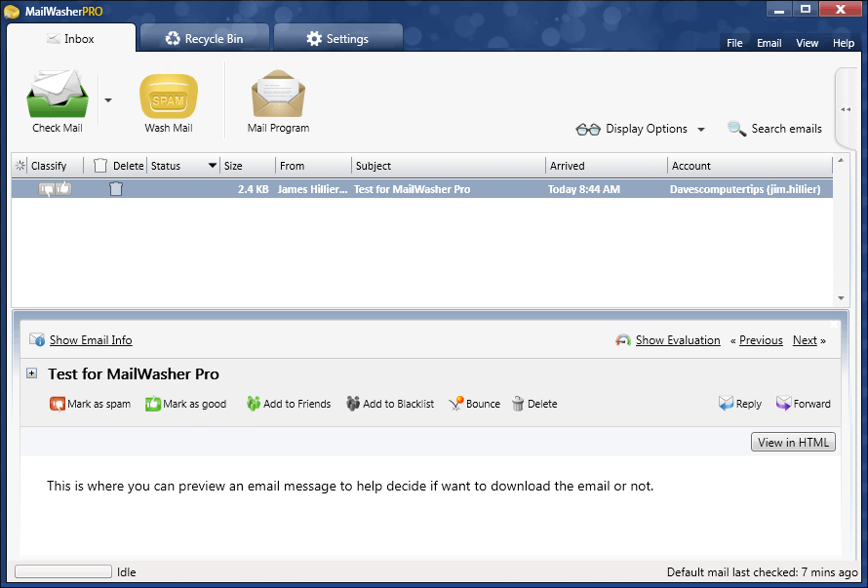Expand the plus box beside email title

pyautogui.click(x=31, y=373)
